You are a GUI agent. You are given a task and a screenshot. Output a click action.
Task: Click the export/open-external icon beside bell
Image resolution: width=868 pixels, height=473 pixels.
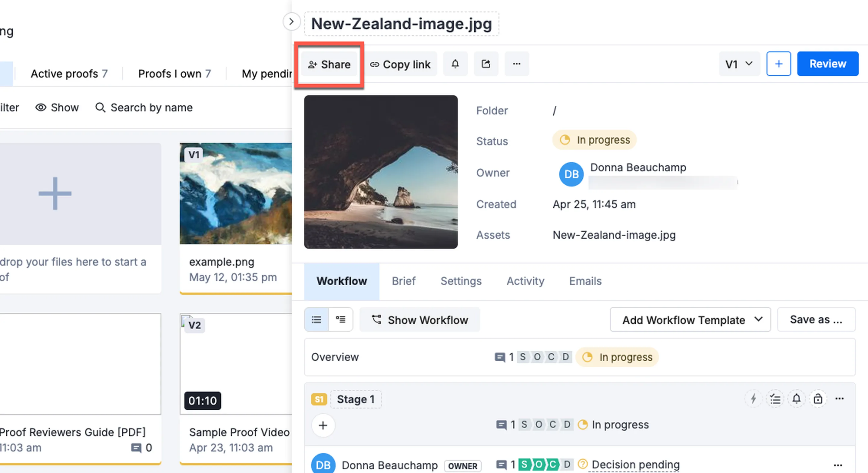tap(486, 64)
